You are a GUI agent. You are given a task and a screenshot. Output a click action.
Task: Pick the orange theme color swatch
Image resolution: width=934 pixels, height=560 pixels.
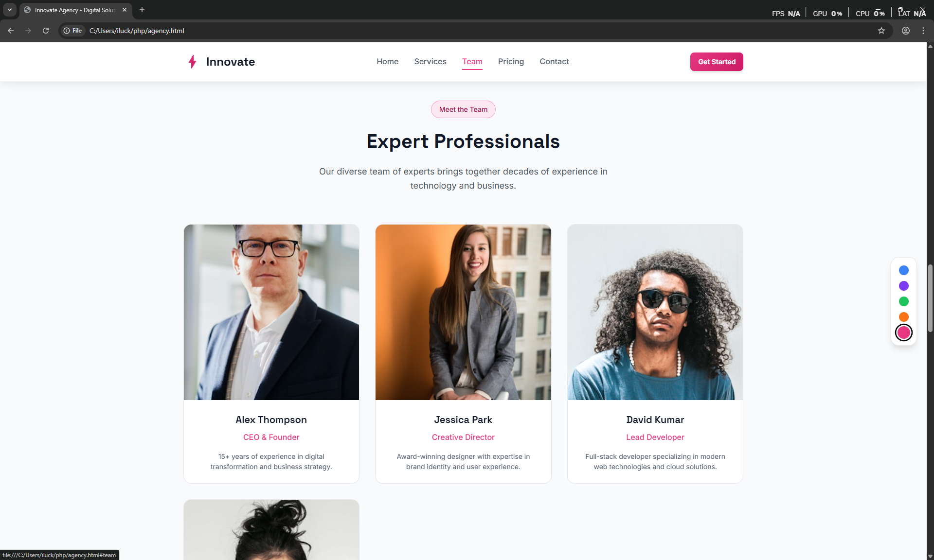tap(904, 317)
